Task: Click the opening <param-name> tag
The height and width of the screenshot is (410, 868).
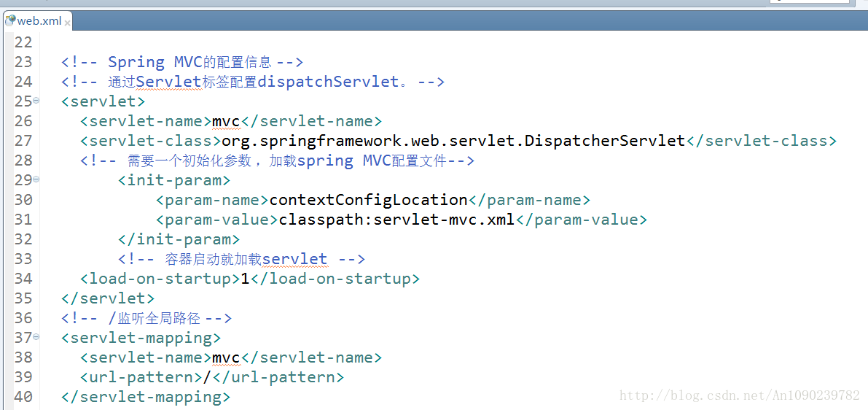Action: [x=213, y=199]
